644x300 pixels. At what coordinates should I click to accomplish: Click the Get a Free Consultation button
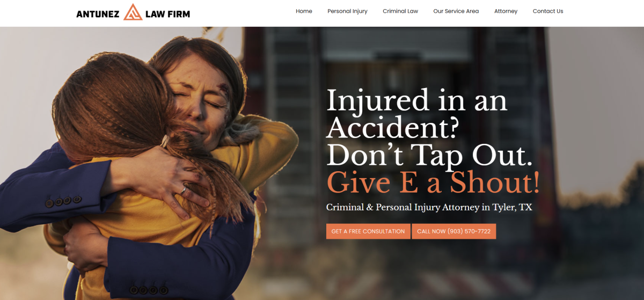tap(368, 231)
